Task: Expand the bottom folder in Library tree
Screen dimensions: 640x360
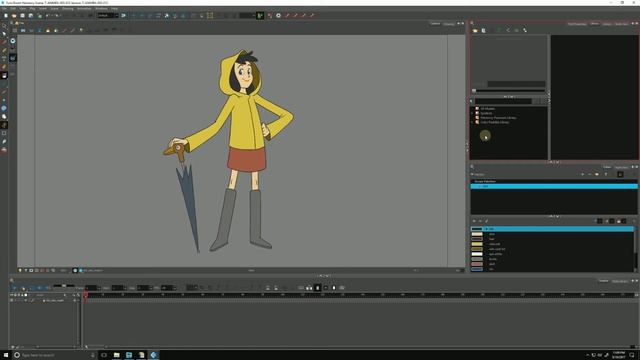Action: (472, 122)
